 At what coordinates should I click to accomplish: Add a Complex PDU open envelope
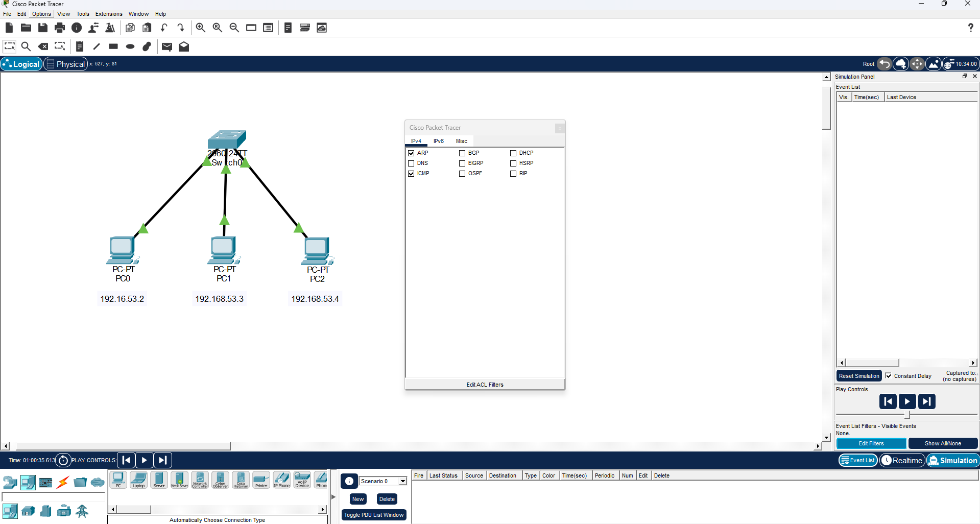point(184,46)
